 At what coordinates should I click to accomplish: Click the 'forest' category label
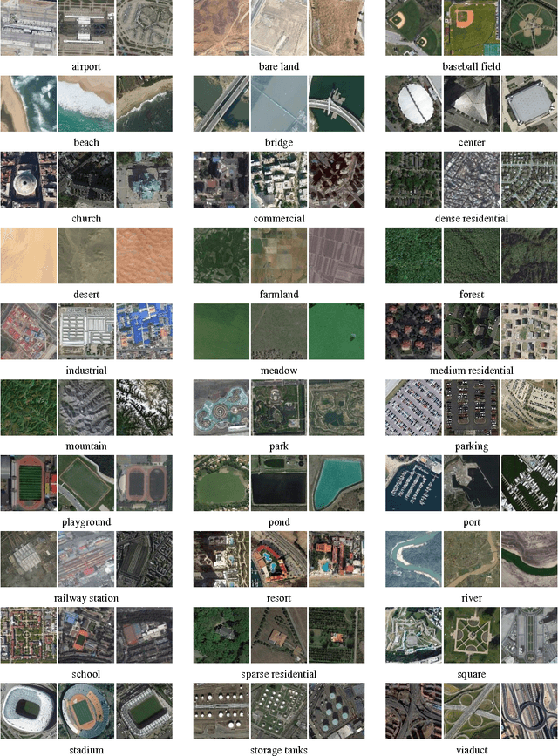471,295
